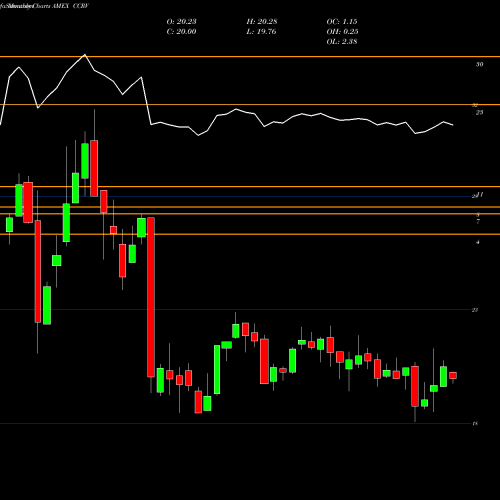Click the OH: 0.25 reading
This screenshot has height=500, width=500.
click(342, 31)
